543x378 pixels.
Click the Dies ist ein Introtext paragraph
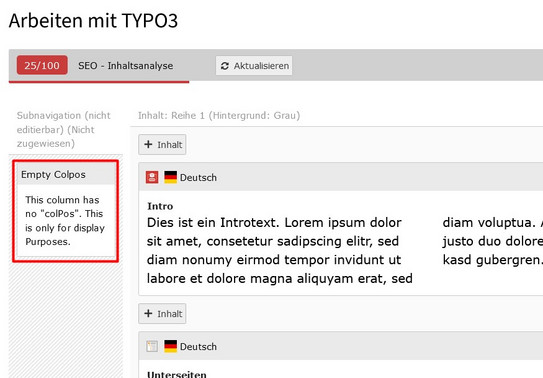pos(279,250)
